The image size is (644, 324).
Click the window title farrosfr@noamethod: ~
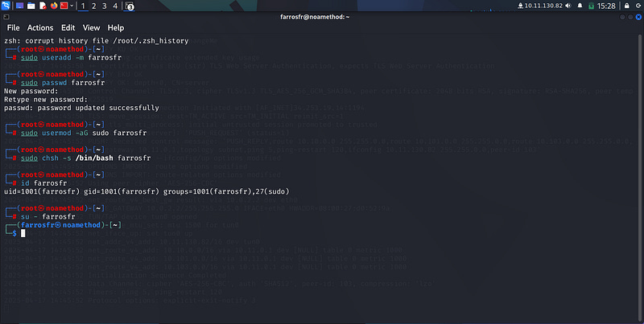315,17
